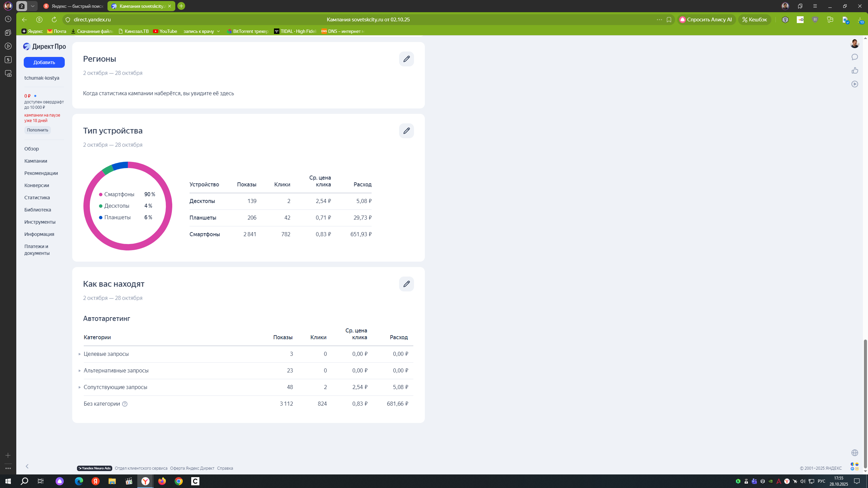This screenshot has width=868, height=488.
Task: Click the Пополнить balance button
Action: coord(38,130)
